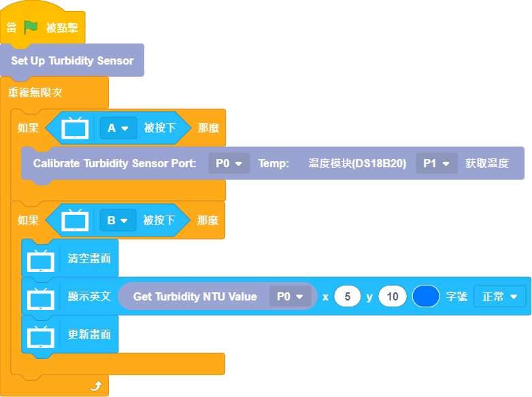Click the screen icon in button B condition
This screenshot has width=532, height=397.
click(x=75, y=220)
